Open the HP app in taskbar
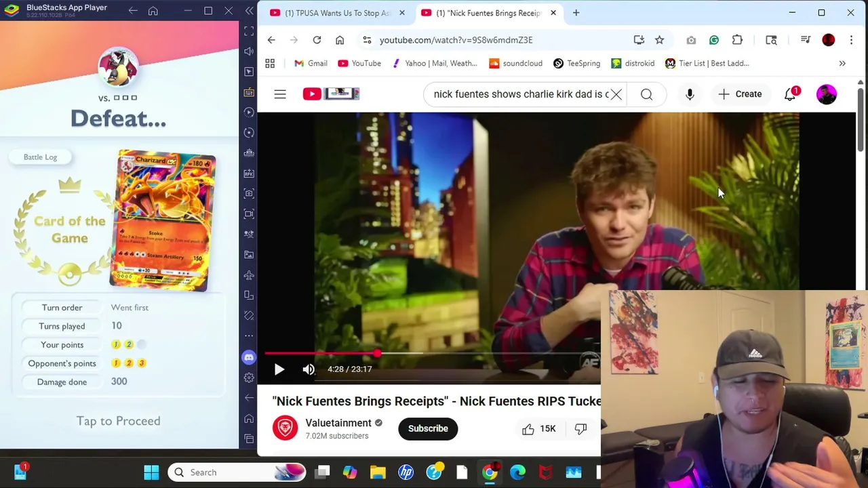 coord(406,472)
